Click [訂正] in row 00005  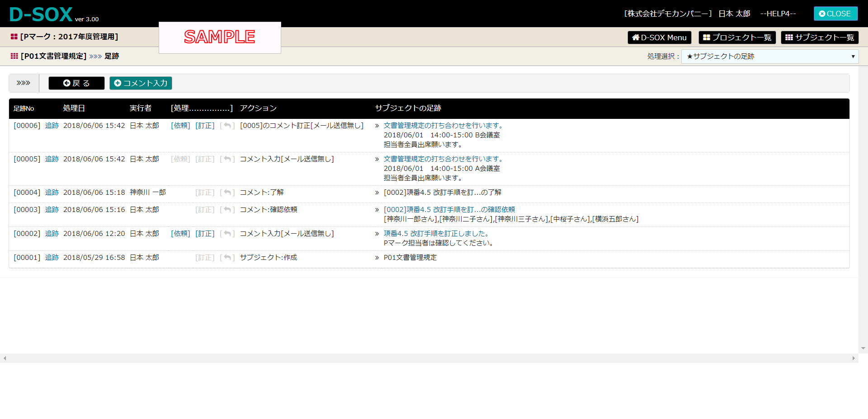(205, 159)
